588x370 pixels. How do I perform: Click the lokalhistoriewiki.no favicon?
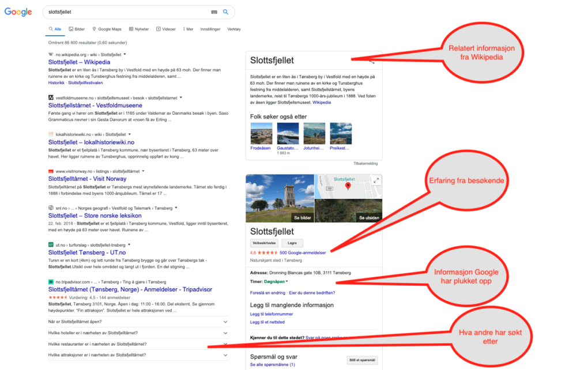[51, 134]
